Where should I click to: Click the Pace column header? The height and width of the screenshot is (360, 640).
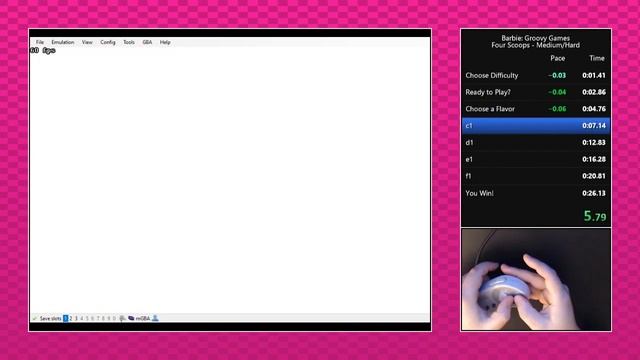click(558, 58)
